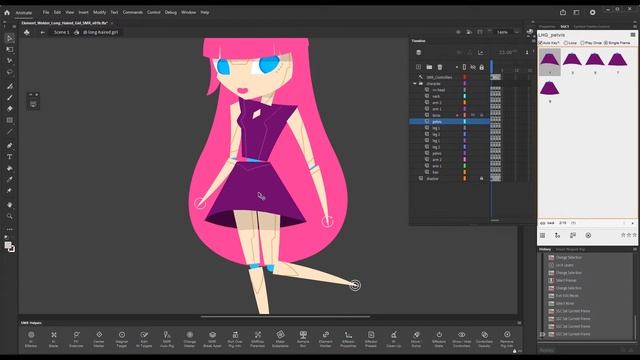Open the SMR Helpers panel options menu
Viewport: 640px width, 360px height.
pyautogui.click(x=519, y=323)
